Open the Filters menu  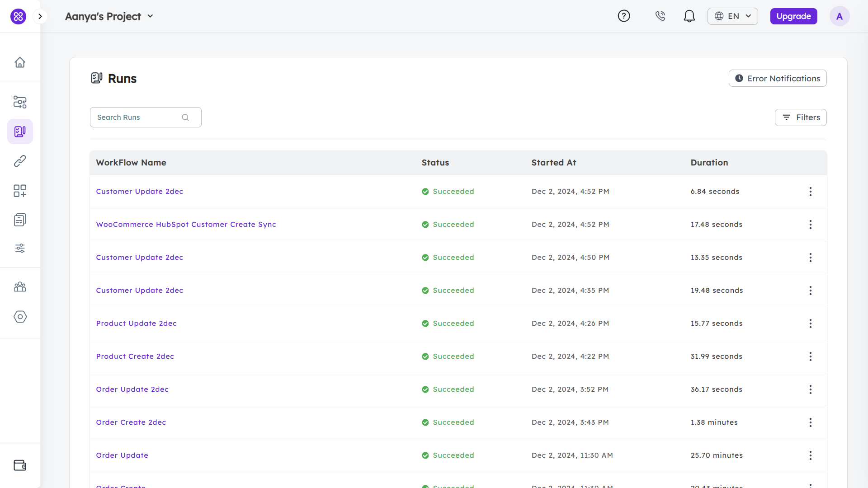coord(801,117)
